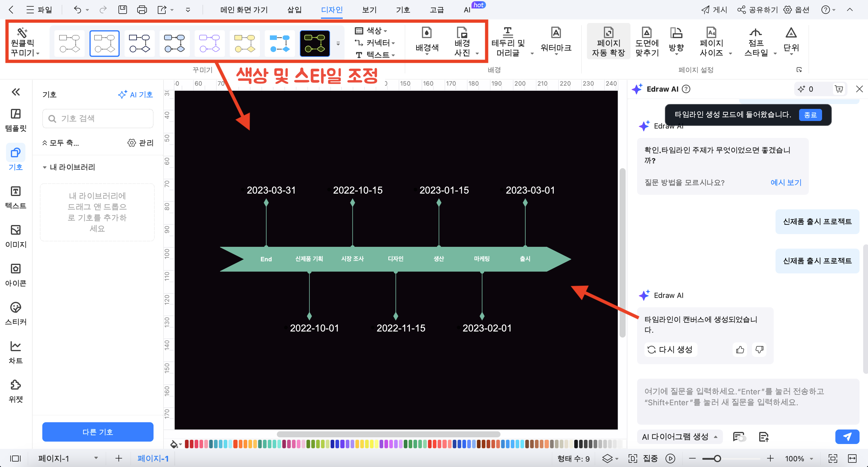Click the fit-to-width icon at the bottom right
This screenshot has height=467, width=868.
pos(852,458)
